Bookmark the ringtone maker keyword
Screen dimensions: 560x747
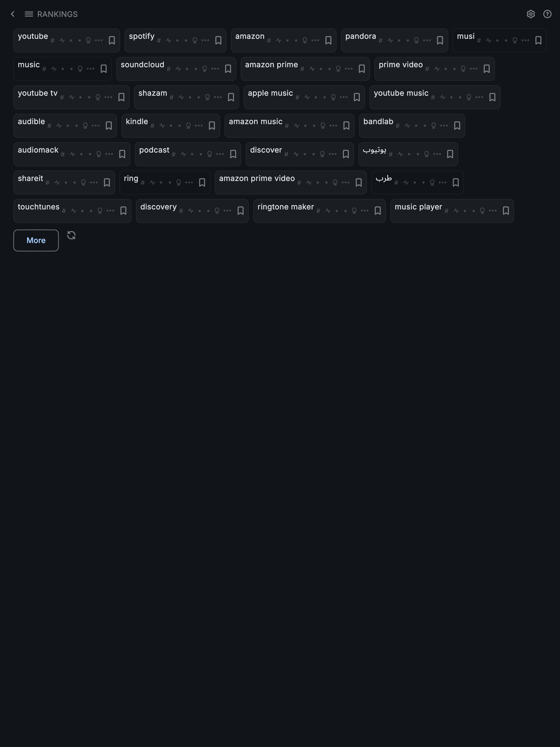click(x=378, y=211)
